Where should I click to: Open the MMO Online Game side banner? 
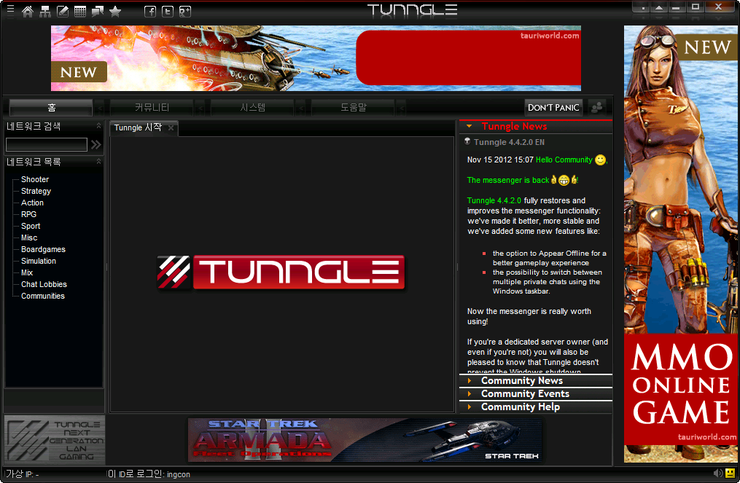(x=681, y=244)
